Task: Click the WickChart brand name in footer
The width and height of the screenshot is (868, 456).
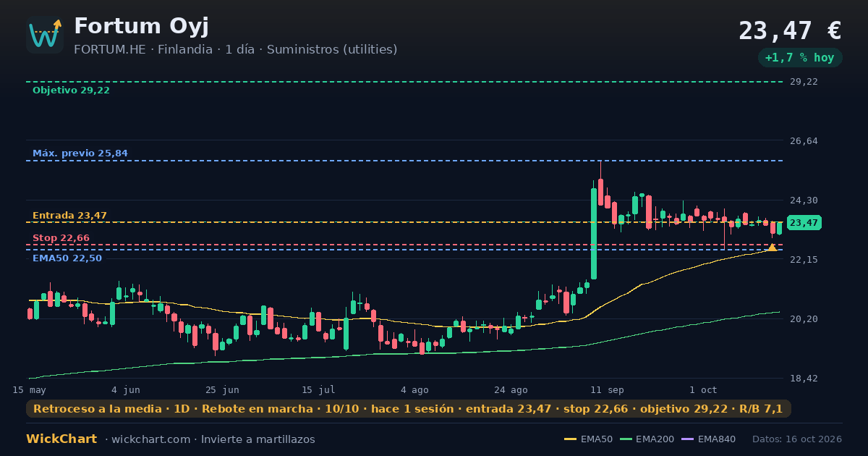Action: pyautogui.click(x=61, y=439)
